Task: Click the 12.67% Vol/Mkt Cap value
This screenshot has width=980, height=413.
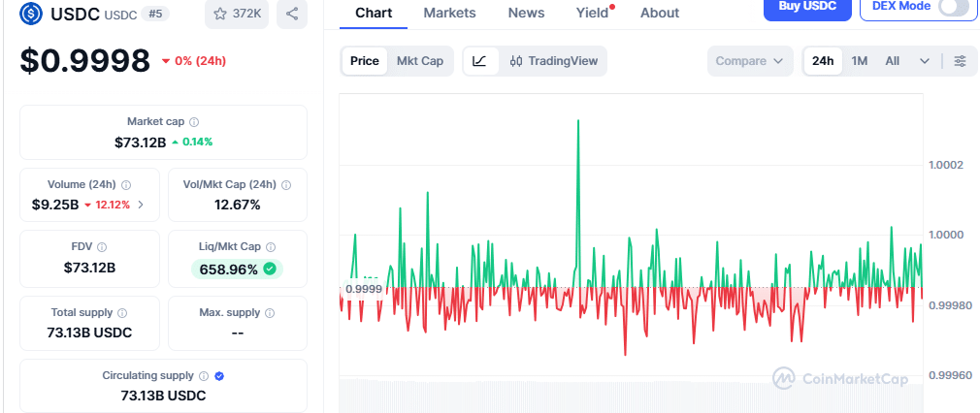Action: pos(238,205)
